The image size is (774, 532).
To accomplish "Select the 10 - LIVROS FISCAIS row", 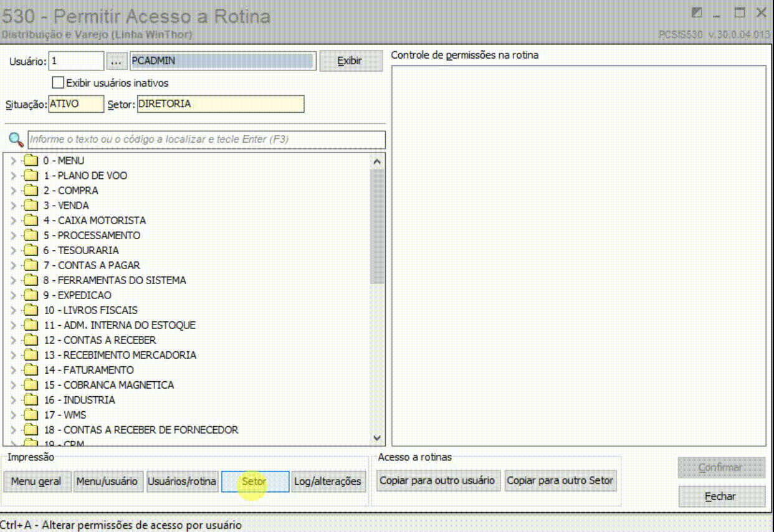I will [x=90, y=310].
